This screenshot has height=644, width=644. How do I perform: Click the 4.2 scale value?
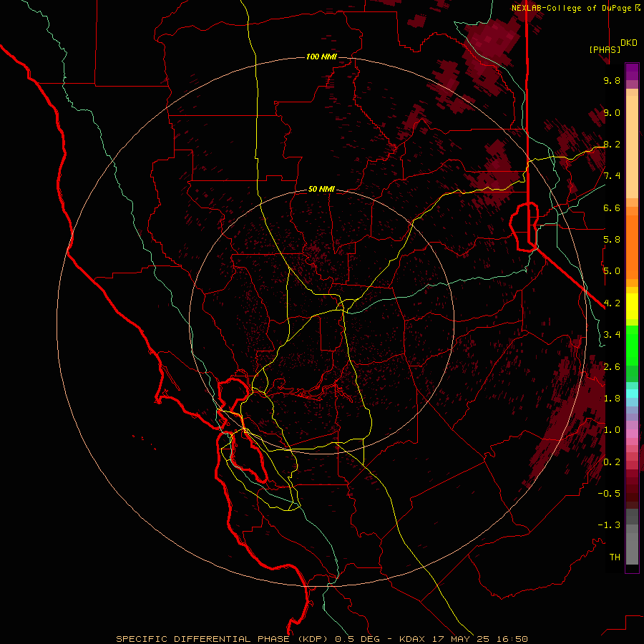[612, 303]
